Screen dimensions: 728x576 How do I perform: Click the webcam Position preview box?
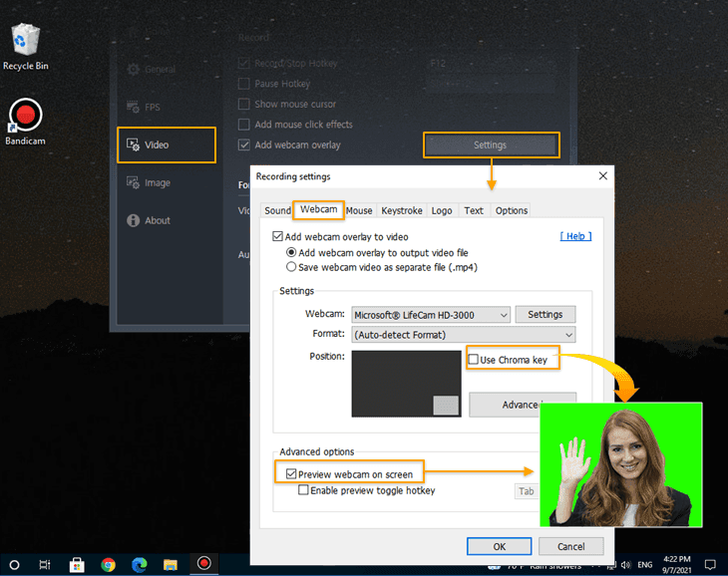pos(406,384)
